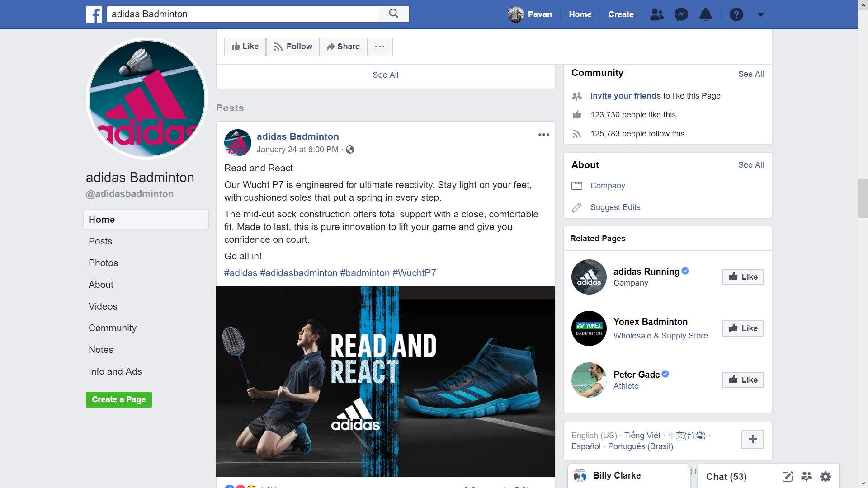Image resolution: width=868 pixels, height=488 pixels.
Task: Share the adidas Badminton page
Action: pos(343,47)
